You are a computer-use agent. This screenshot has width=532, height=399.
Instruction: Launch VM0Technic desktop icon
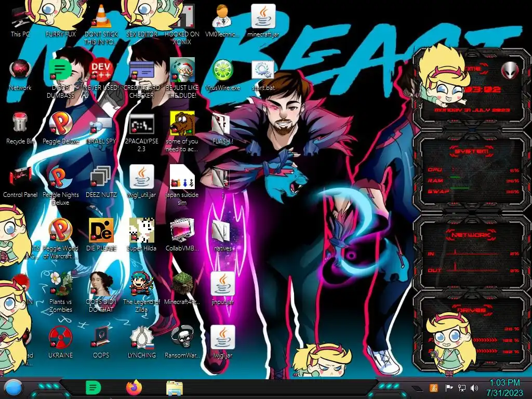point(222,17)
